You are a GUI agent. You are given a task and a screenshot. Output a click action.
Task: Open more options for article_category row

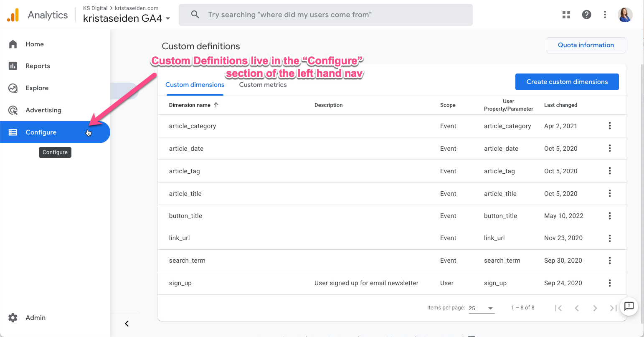610,126
